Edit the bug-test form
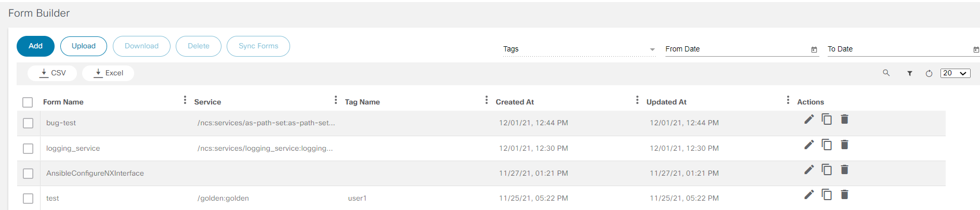The height and width of the screenshot is (210, 980). (809, 120)
